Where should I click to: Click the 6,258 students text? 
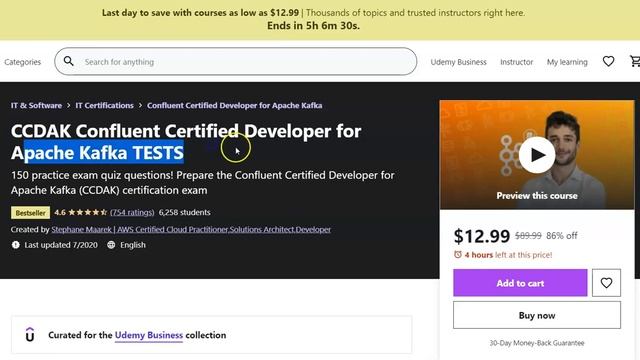tap(184, 212)
